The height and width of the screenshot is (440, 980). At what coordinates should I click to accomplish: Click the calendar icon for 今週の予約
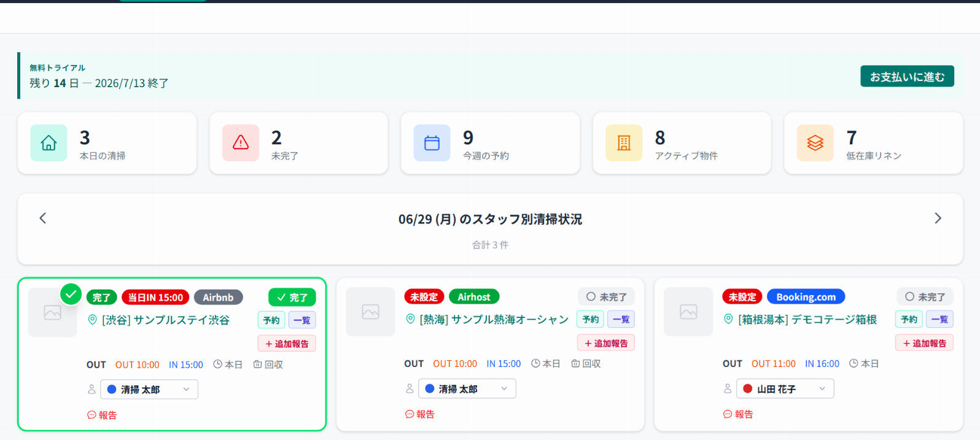[432, 143]
